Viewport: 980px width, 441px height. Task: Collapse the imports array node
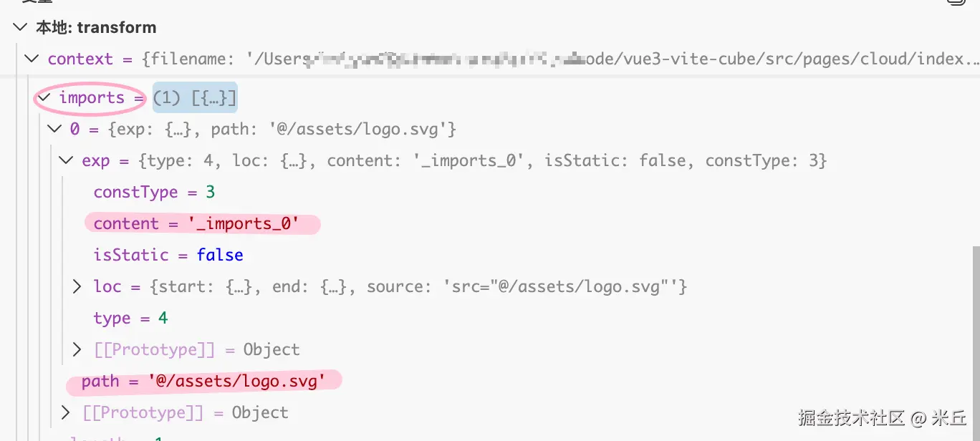coord(44,97)
